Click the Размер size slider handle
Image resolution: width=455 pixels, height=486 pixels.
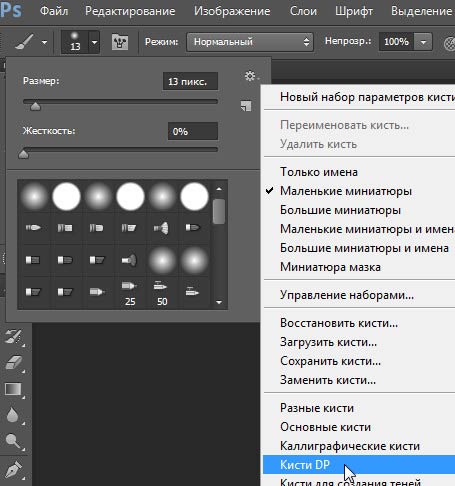click(35, 106)
